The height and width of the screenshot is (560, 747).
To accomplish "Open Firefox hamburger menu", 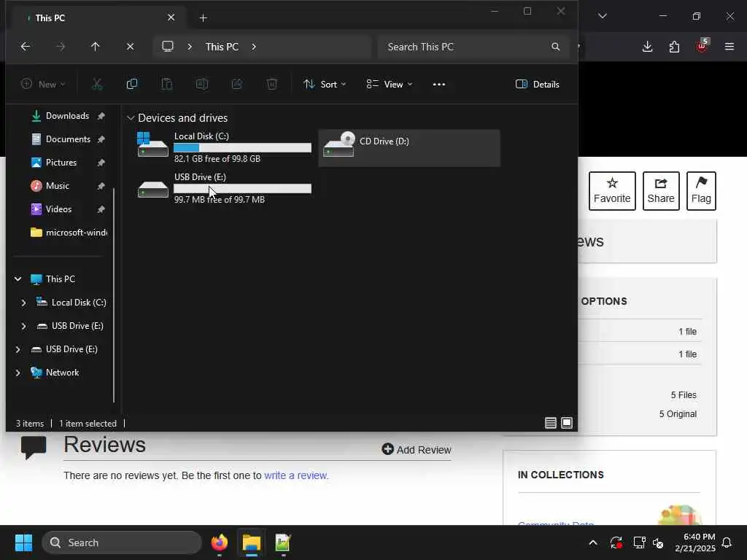I will click(729, 47).
